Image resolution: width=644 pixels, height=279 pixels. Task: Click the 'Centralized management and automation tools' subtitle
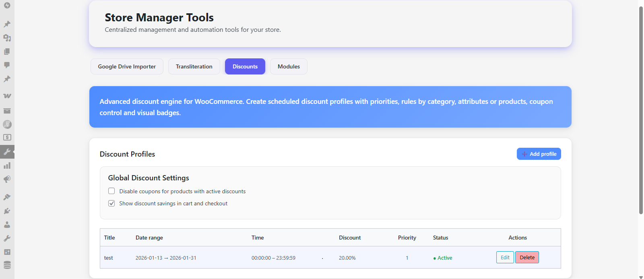(x=193, y=30)
